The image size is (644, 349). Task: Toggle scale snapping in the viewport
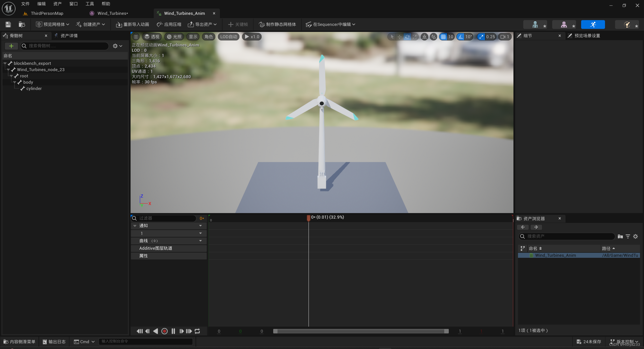tap(481, 37)
